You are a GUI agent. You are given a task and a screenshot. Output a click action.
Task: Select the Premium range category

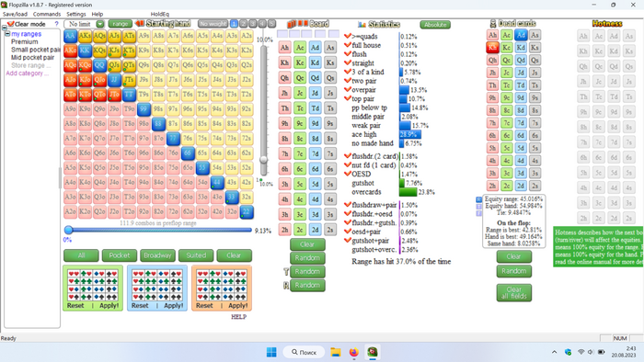(x=24, y=42)
